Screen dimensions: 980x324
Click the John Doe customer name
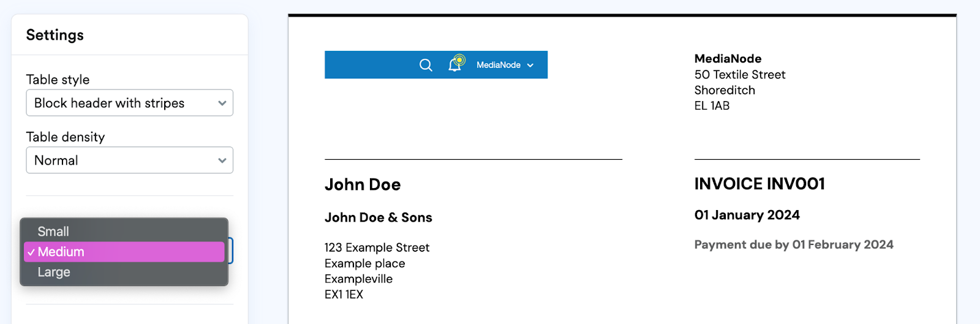(x=363, y=184)
